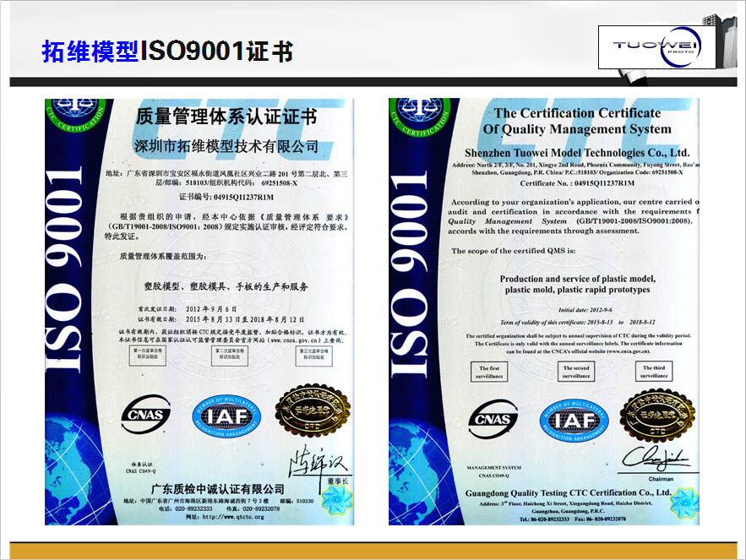746x560 pixels.
Task: Click the CNAS logo on the Chinese certificate
Action: point(145,415)
